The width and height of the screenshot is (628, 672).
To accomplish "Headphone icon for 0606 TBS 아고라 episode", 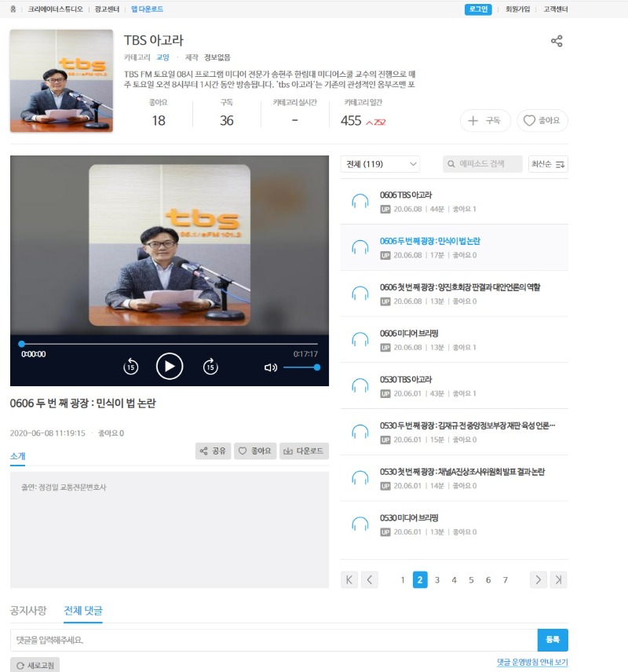I will [x=360, y=201].
